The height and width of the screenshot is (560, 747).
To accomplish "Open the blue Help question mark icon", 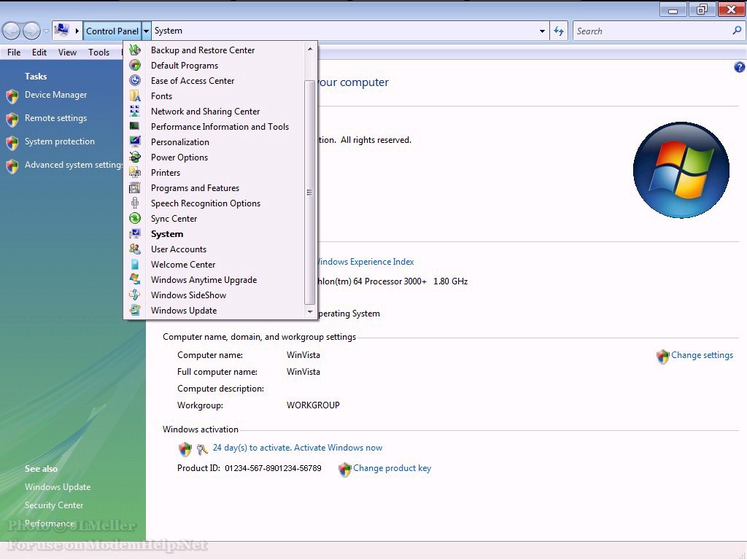I will [740, 67].
